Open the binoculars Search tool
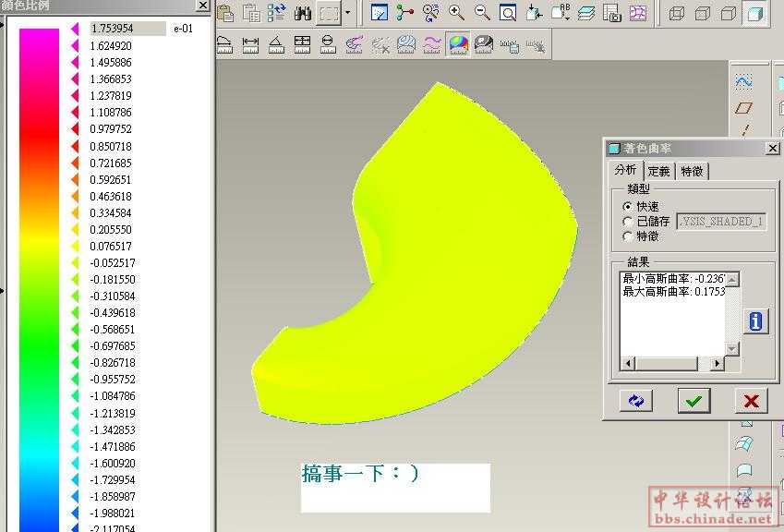Viewport: 784px width, 532px height. click(303, 13)
